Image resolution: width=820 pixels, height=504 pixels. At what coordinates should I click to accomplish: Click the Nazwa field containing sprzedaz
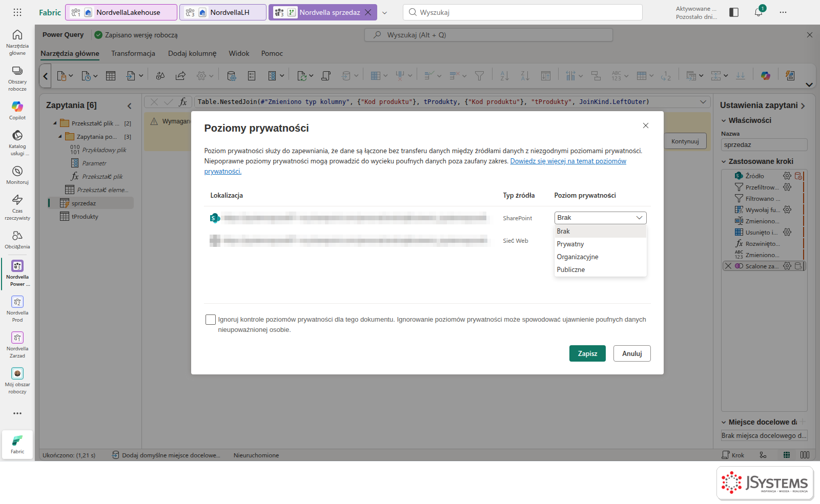[764, 145]
